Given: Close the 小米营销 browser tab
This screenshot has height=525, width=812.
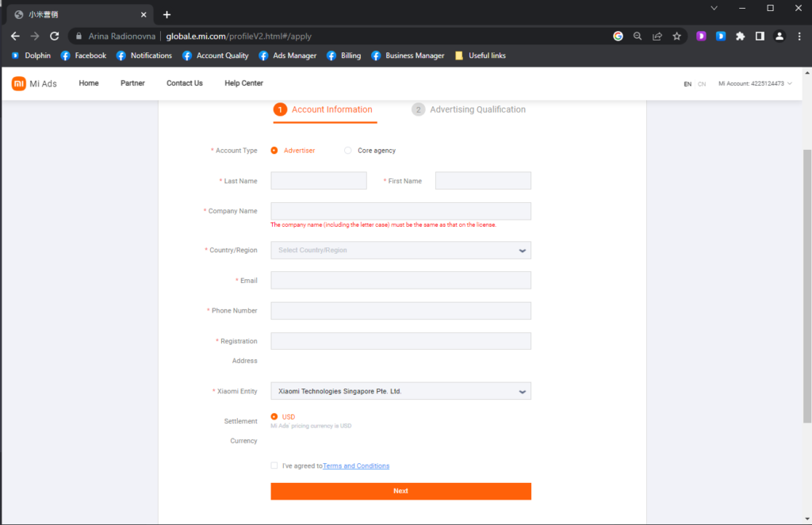Looking at the screenshot, I should tap(144, 14).
